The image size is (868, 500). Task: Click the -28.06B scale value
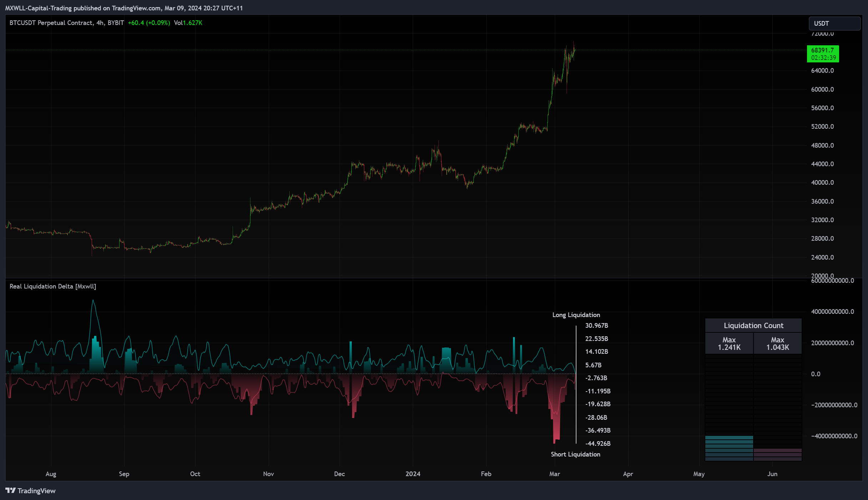point(596,418)
